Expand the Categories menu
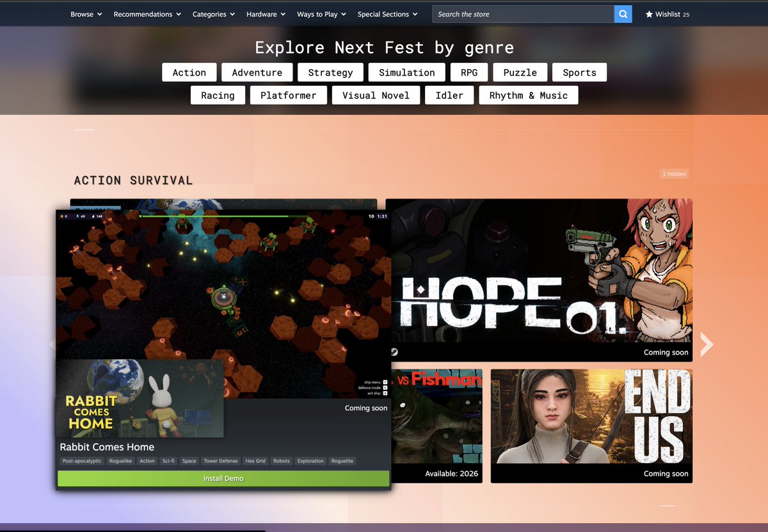768x532 pixels. click(214, 14)
